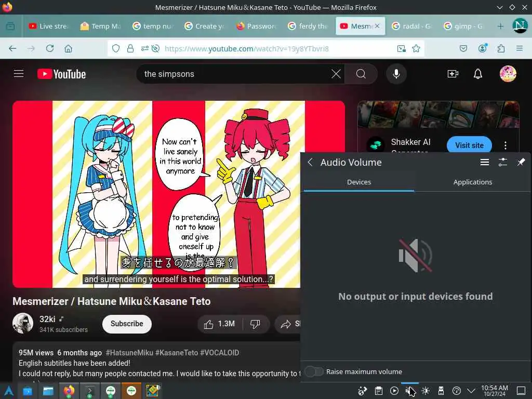Go to Firefox home page

[68, 48]
